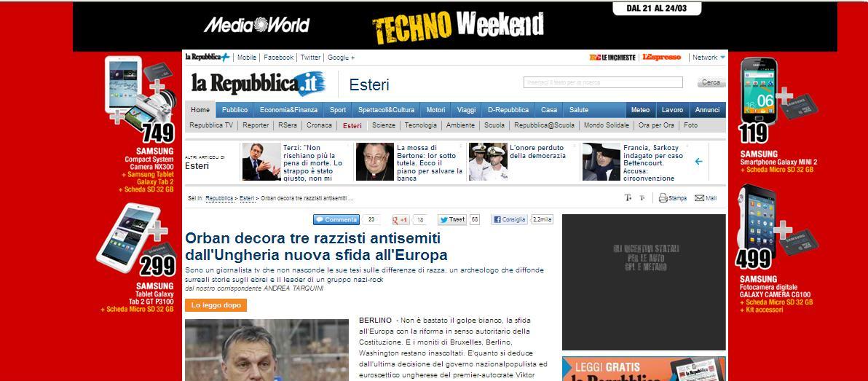Open the Tecnologia submenu item

(421, 125)
